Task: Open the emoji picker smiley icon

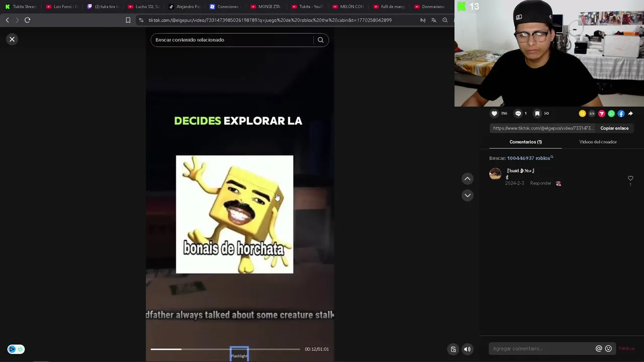Action: tap(608, 348)
